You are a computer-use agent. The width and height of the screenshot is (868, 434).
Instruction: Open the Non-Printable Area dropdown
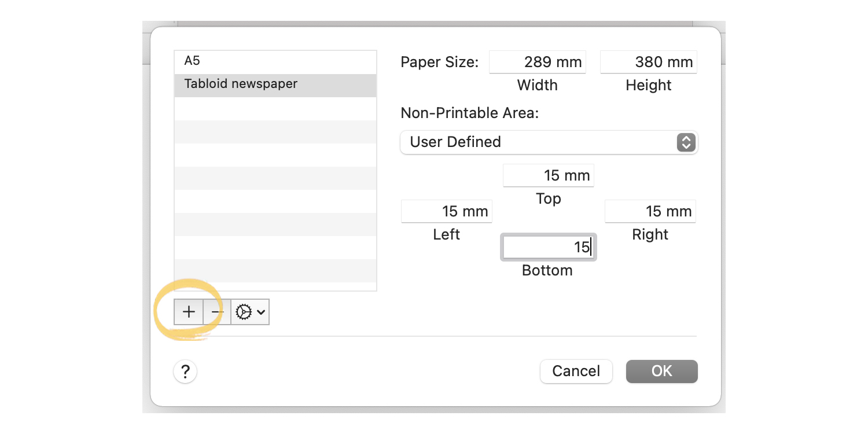[x=549, y=142]
